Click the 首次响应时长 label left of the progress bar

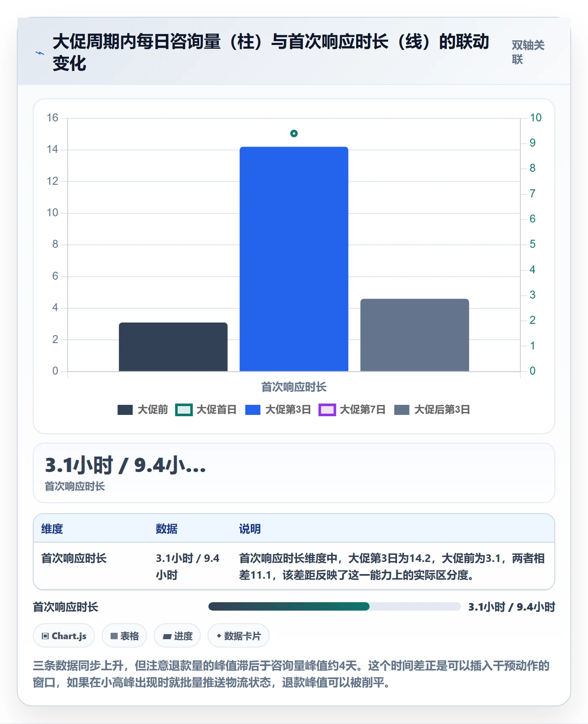pos(66,607)
